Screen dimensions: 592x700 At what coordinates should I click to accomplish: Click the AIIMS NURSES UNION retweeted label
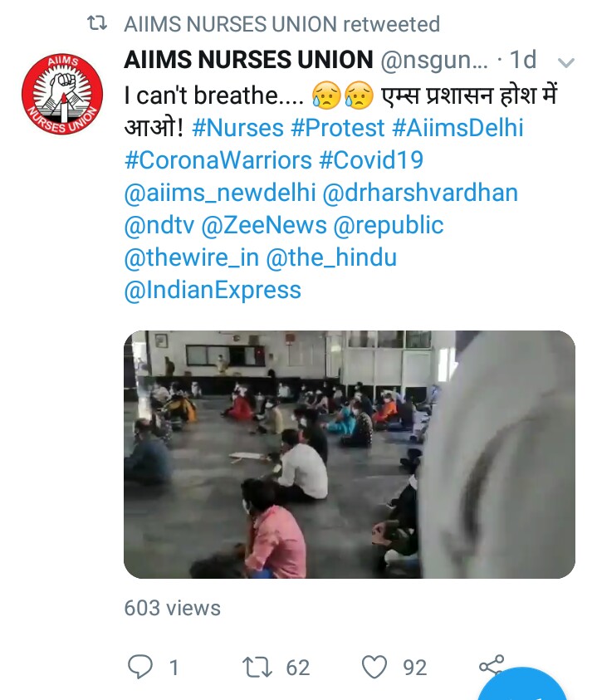click(281, 23)
